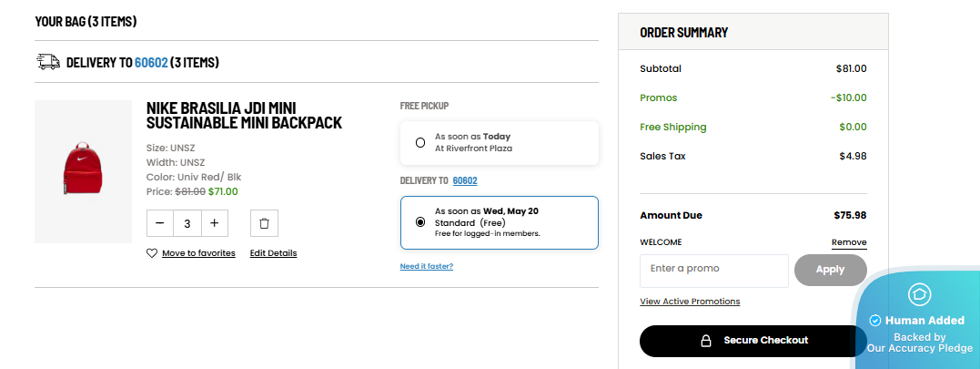Change ZIP code 60602 in header
This screenshot has width=980, height=369.
[151, 63]
